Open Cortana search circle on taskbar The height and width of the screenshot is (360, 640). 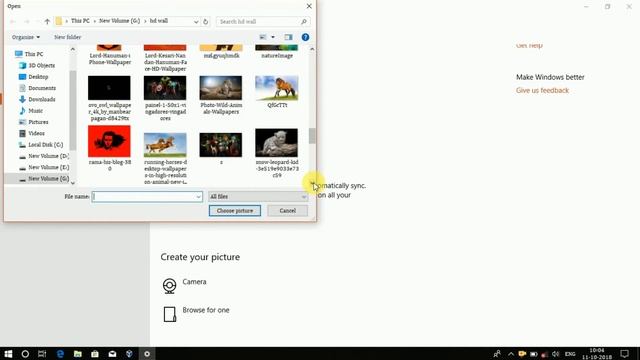pos(25,354)
